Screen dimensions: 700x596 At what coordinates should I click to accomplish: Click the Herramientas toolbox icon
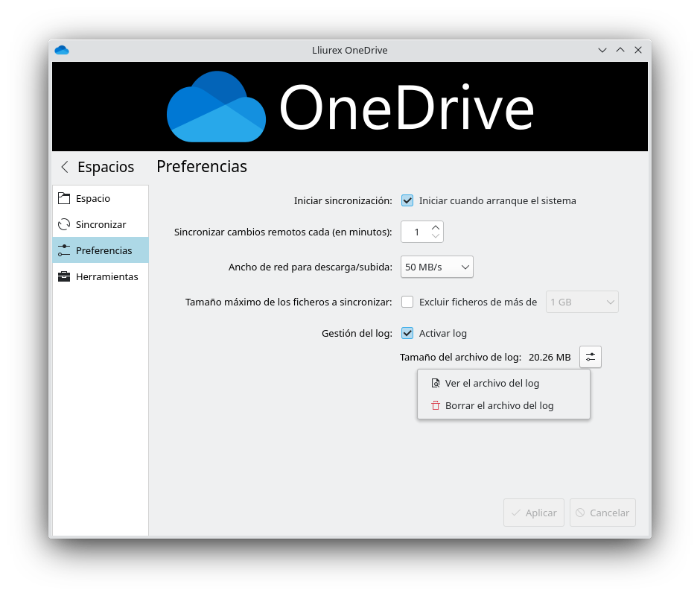point(64,276)
